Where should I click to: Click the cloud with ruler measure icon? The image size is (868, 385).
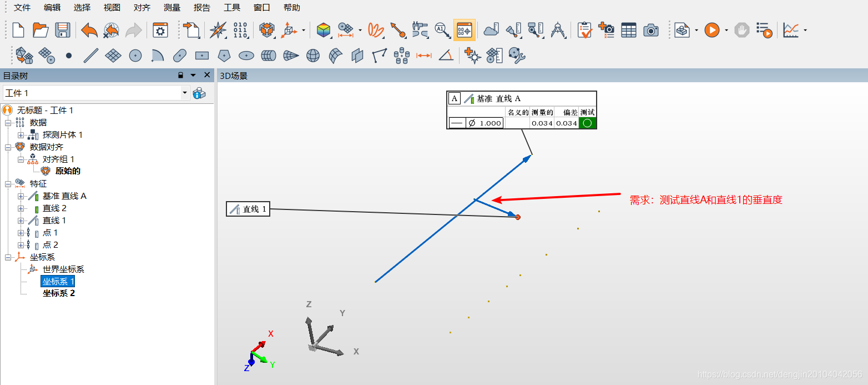point(491,30)
